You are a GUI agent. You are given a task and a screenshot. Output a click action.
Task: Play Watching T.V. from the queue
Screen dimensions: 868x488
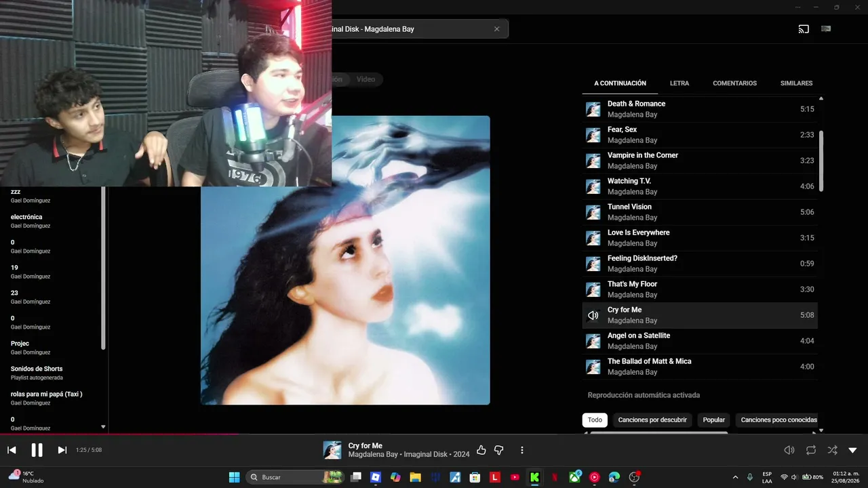tap(700, 186)
